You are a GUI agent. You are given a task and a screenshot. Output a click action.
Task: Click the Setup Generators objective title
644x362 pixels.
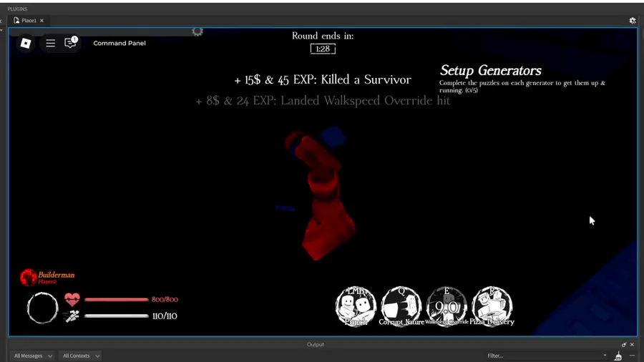point(490,71)
